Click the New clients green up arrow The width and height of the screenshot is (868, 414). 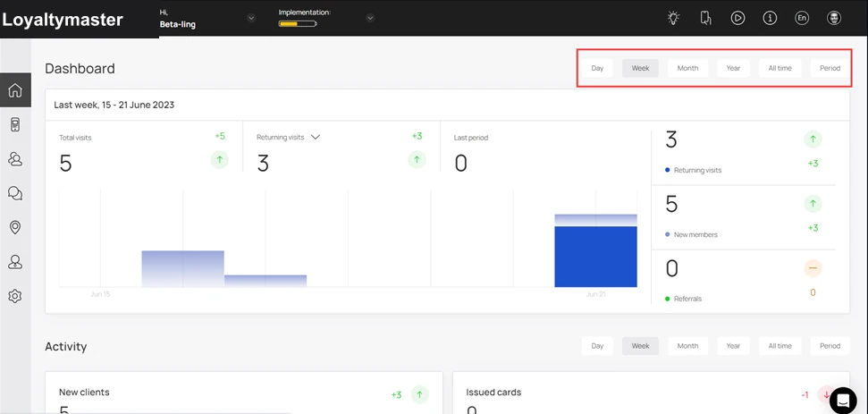(x=419, y=394)
